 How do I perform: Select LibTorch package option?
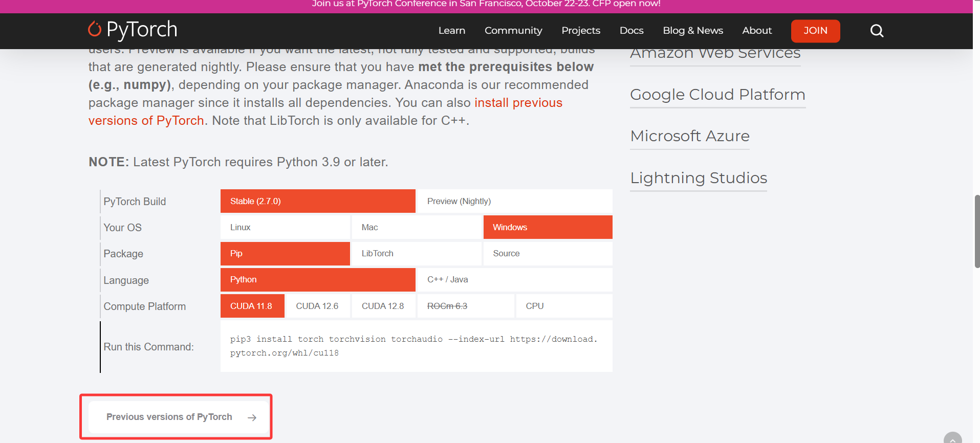pos(416,253)
